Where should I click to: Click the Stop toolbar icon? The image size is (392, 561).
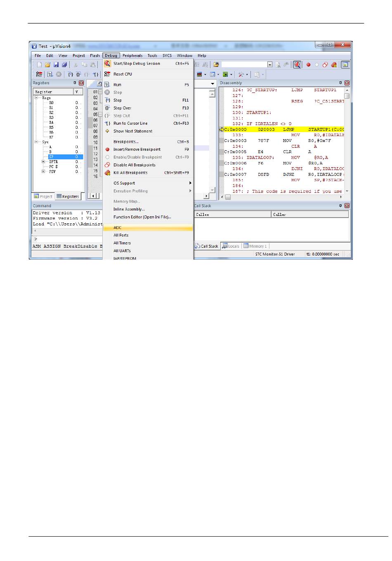pos(59,74)
